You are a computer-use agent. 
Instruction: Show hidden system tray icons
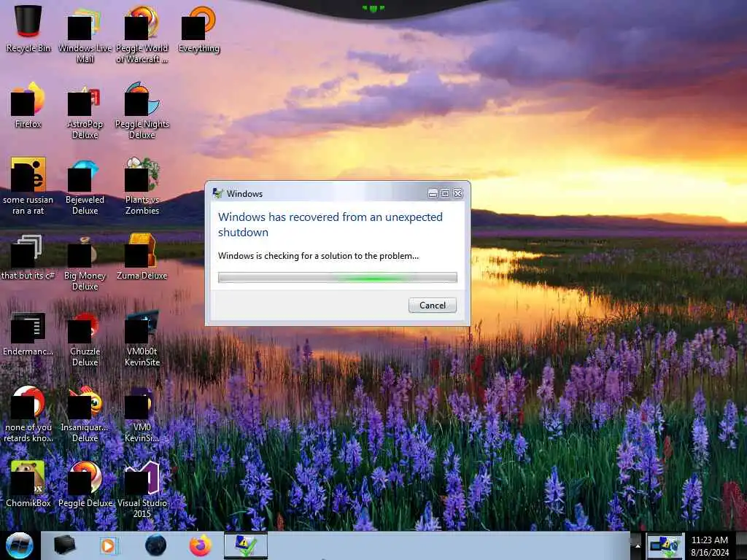636,545
